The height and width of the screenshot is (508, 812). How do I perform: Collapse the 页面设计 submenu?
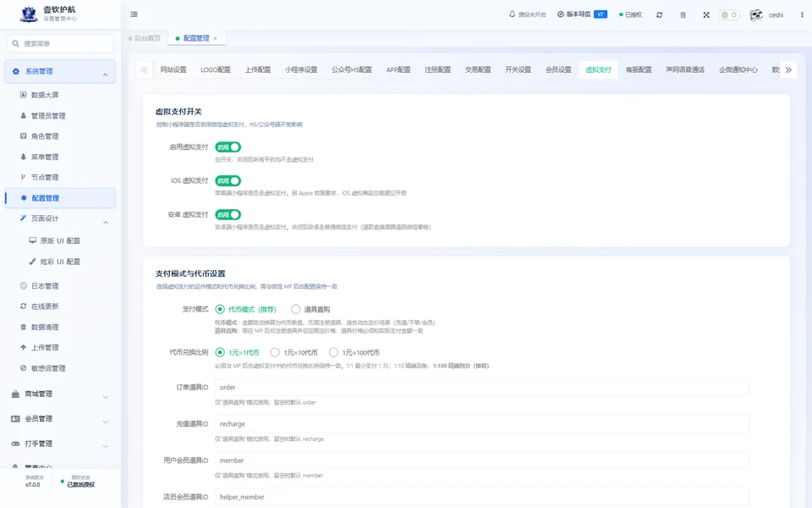coord(60,218)
